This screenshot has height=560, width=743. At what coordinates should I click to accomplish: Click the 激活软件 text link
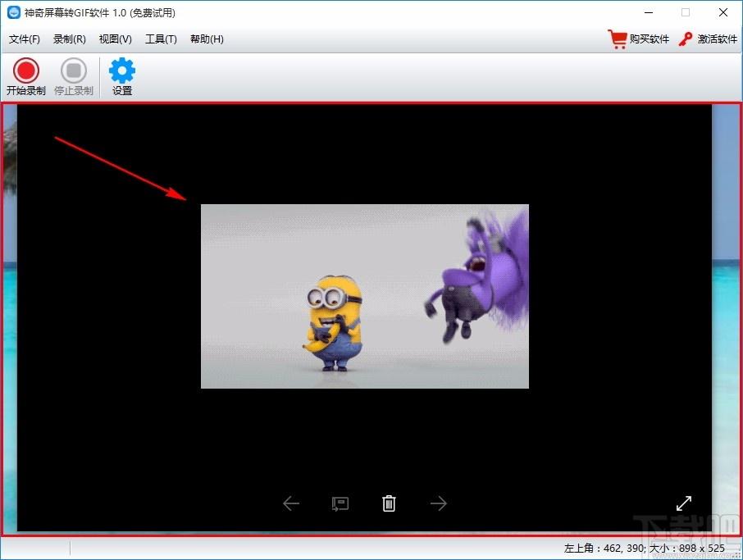click(x=717, y=39)
